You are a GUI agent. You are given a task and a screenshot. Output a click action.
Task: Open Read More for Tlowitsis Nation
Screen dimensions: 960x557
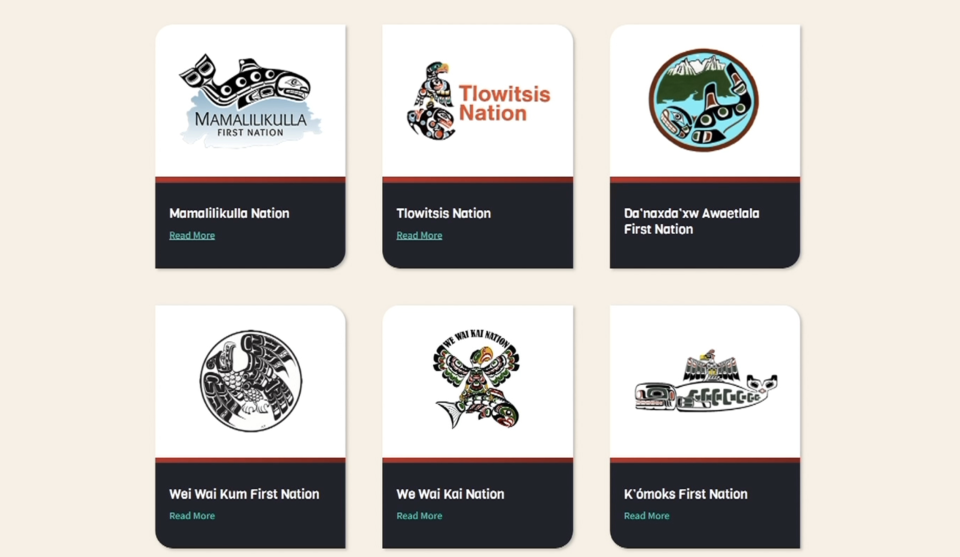click(419, 235)
